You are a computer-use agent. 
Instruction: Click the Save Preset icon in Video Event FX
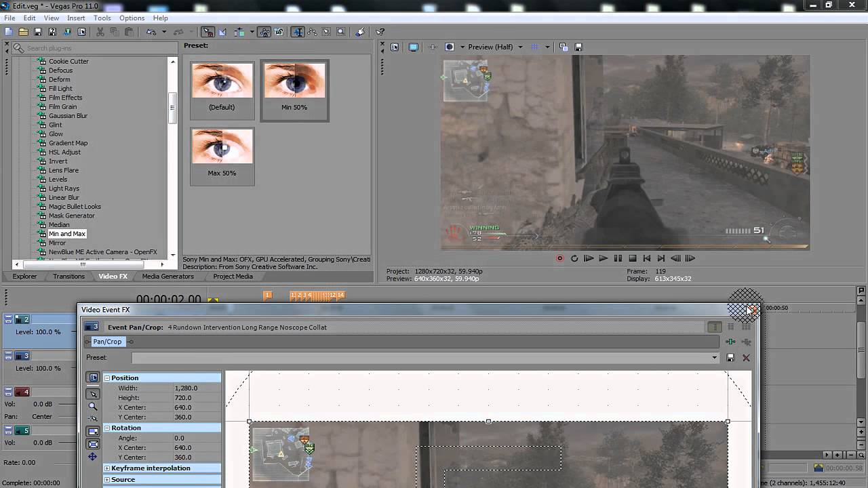point(730,357)
